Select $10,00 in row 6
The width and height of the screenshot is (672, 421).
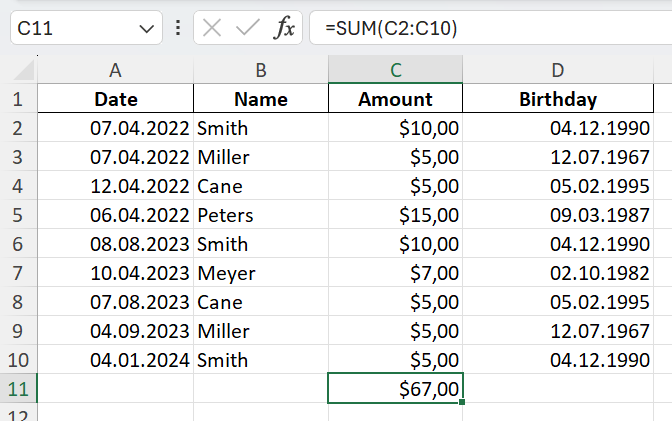click(x=396, y=244)
